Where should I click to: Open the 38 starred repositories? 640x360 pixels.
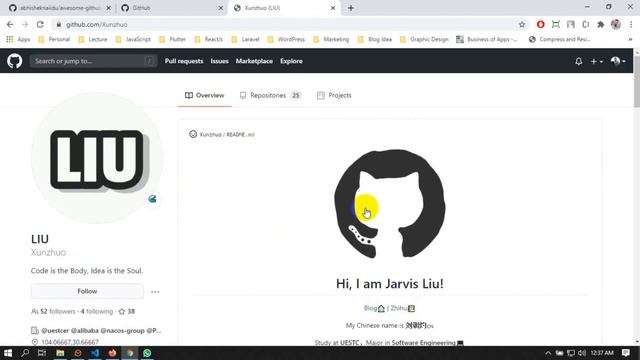(127, 311)
